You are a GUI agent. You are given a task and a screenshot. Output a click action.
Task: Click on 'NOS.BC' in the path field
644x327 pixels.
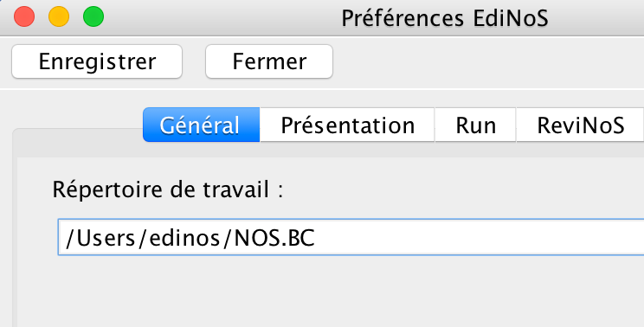(x=274, y=238)
